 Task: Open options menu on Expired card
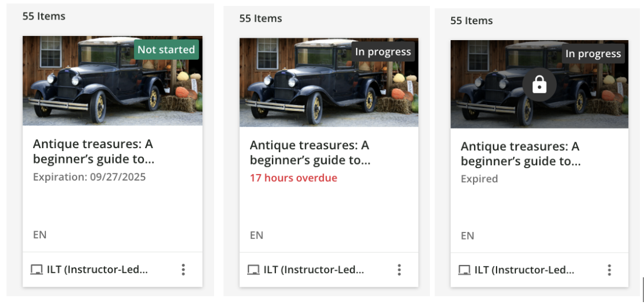pos(609,270)
